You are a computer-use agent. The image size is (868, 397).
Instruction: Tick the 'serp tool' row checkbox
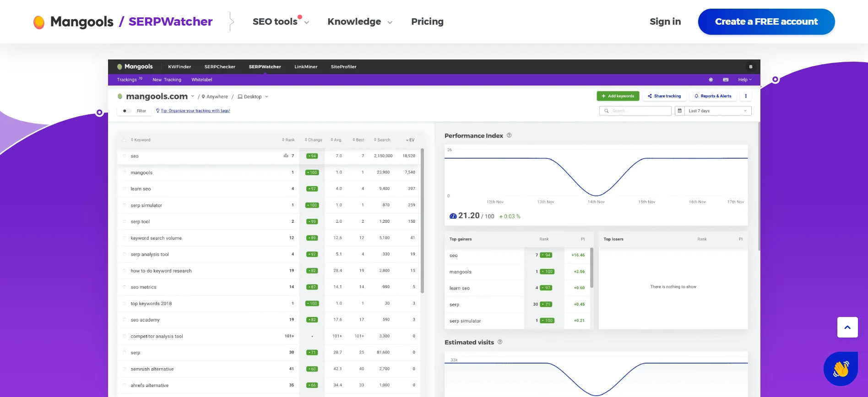(x=124, y=221)
